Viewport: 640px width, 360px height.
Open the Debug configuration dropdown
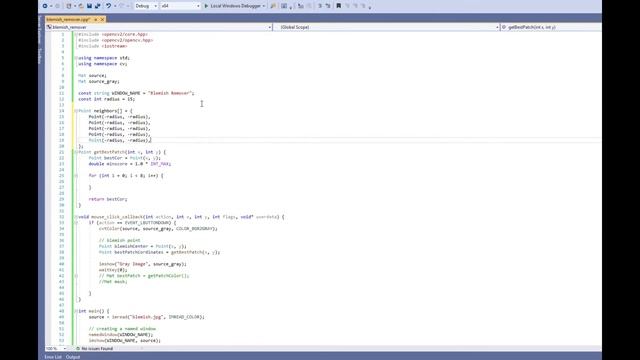[146, 6]
